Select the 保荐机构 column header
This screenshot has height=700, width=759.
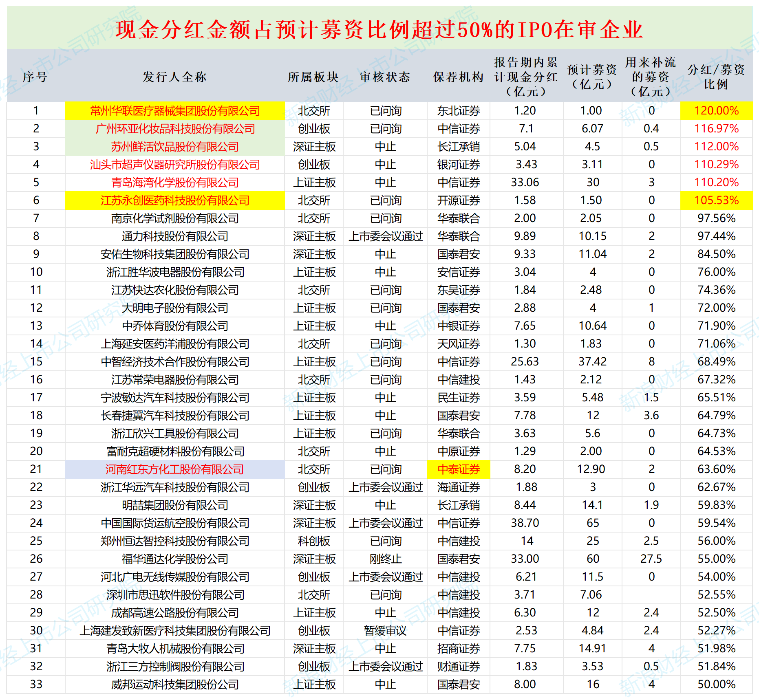click(459, 77)
